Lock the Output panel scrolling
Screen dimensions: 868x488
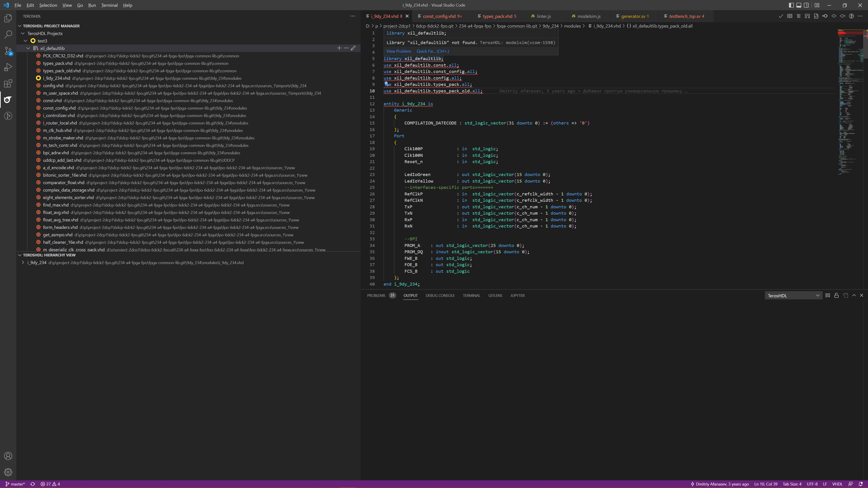tap(837, 295)
